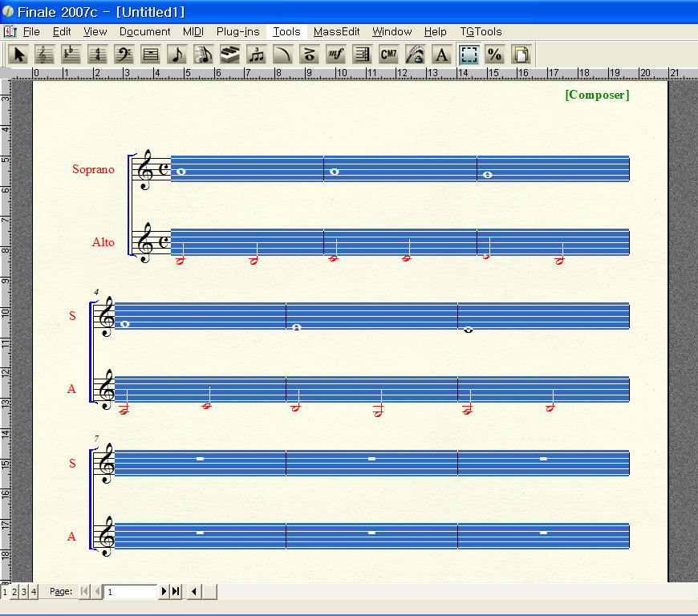Select the Resize percent tool
698x616 pixels.
(x=495, y=55)
